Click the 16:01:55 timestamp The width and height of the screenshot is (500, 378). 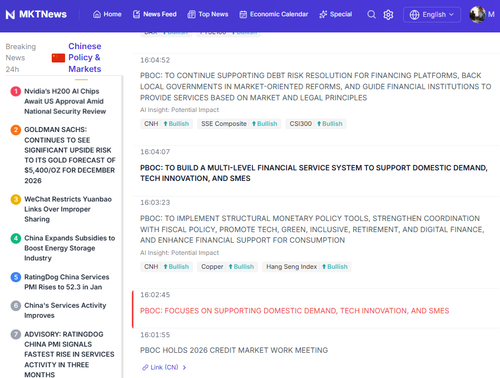(x=155, y=335)
